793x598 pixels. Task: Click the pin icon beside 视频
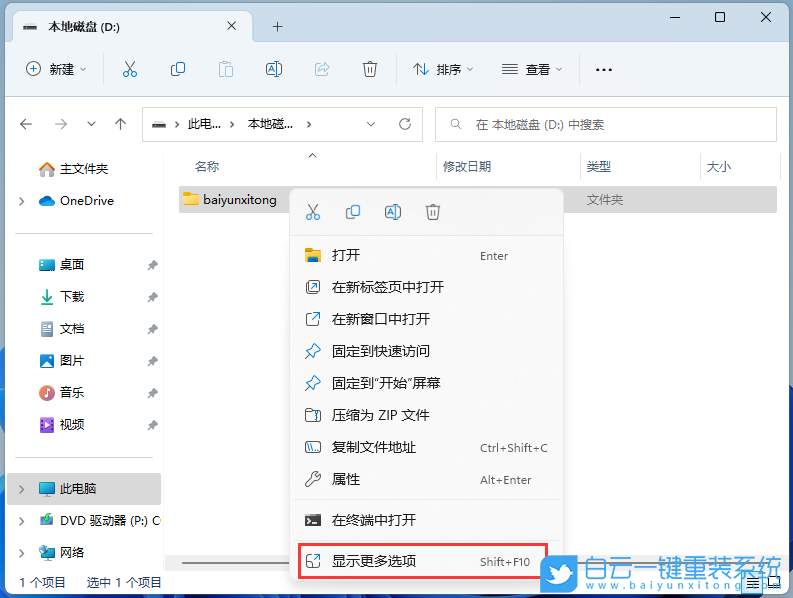152,425
